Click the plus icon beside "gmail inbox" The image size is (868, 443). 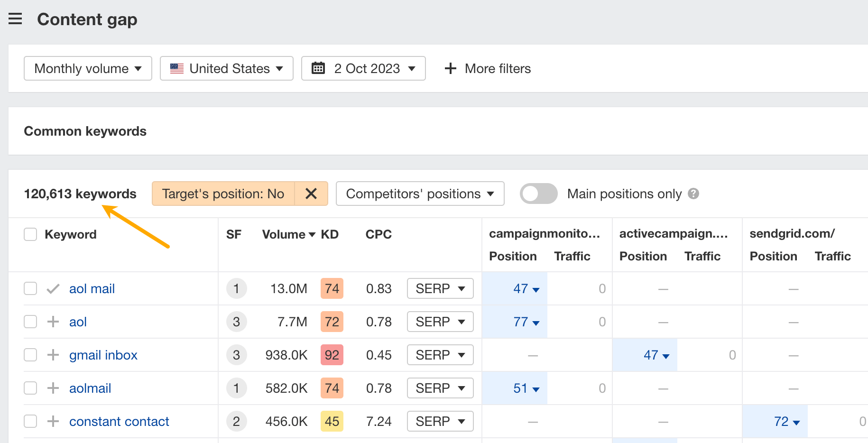(x=52, y=355)
